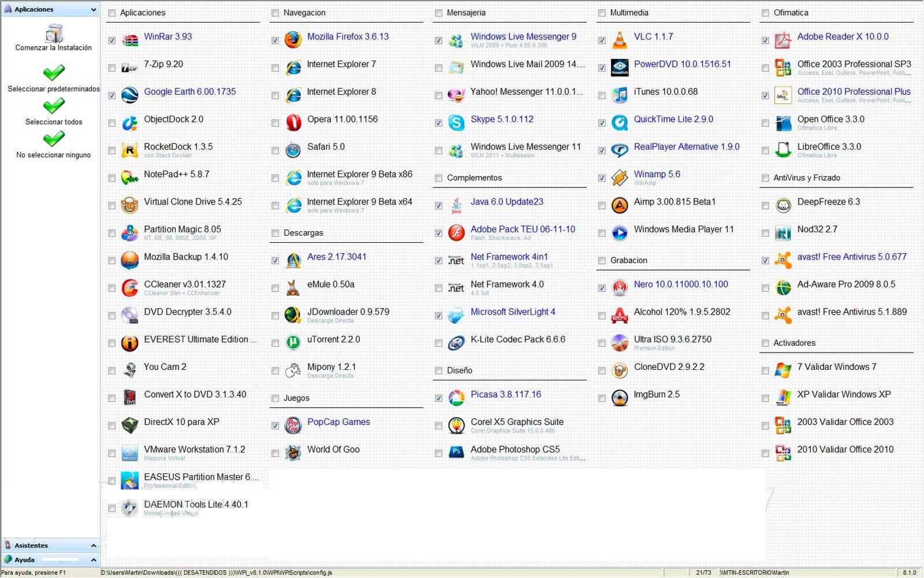
Task: Collapse the Aplicaciones panel arrow
Action: tap(94, 10)
